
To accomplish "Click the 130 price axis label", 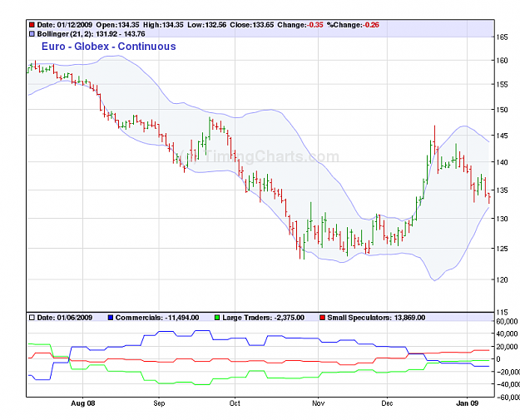I will (x=502, y=219).
